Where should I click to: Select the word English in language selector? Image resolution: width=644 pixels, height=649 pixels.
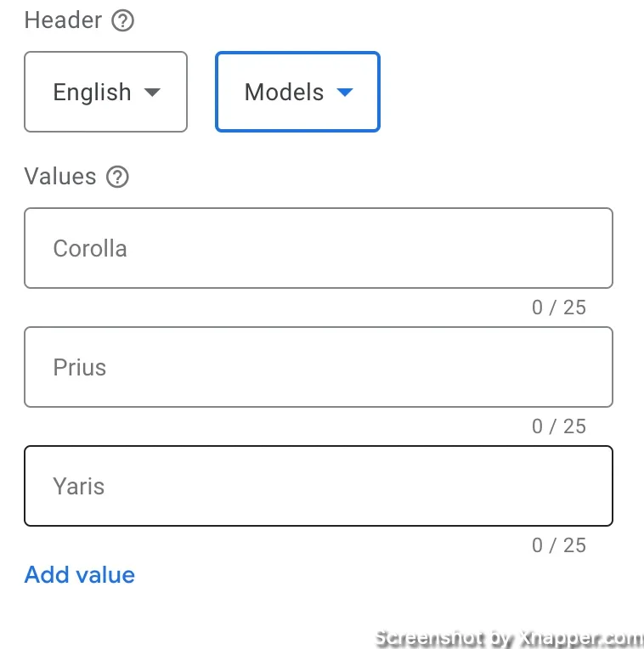(x=93, y=92)
